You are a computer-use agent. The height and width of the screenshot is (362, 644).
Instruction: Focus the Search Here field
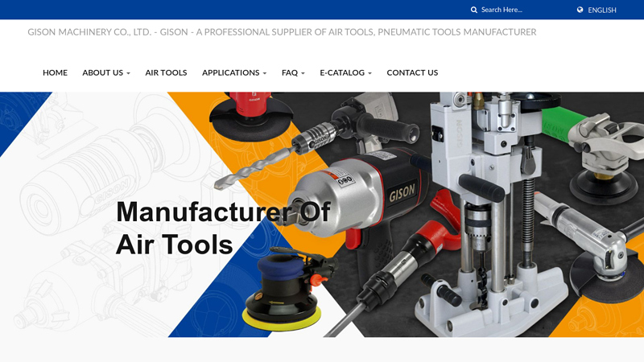point(502,10)
